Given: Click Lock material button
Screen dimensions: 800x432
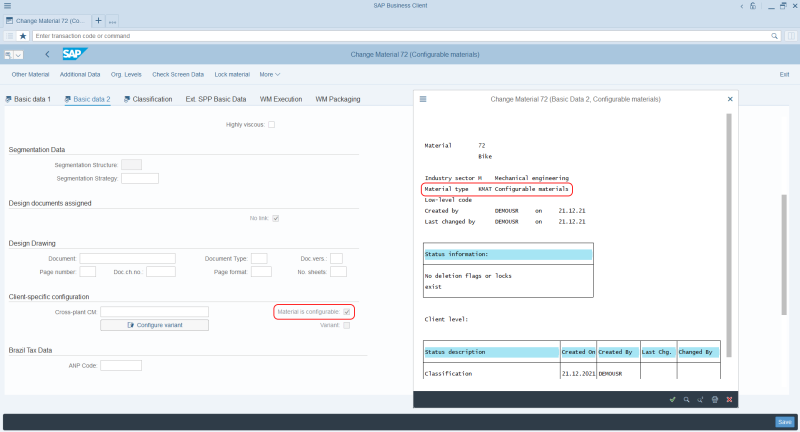Looking at the screenshot, I should 232,74.
